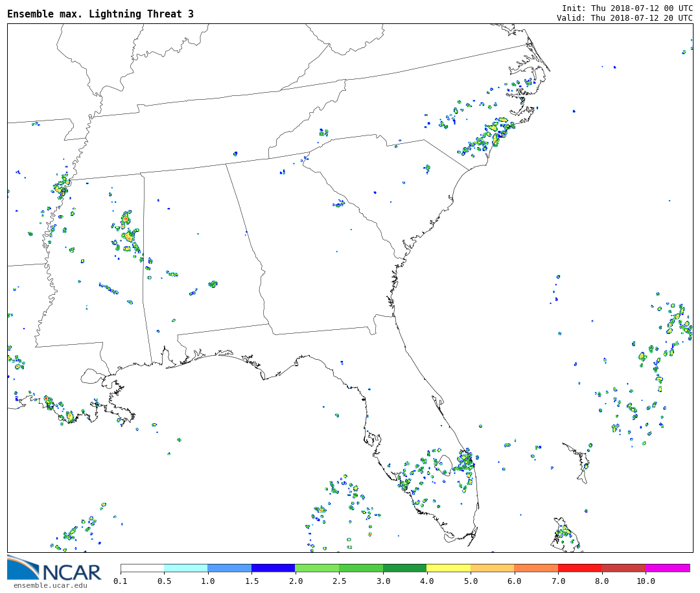Select the light green 2.0–2.5 swatch
Viewport: 700px width, 593px height.
pos(317,568)
